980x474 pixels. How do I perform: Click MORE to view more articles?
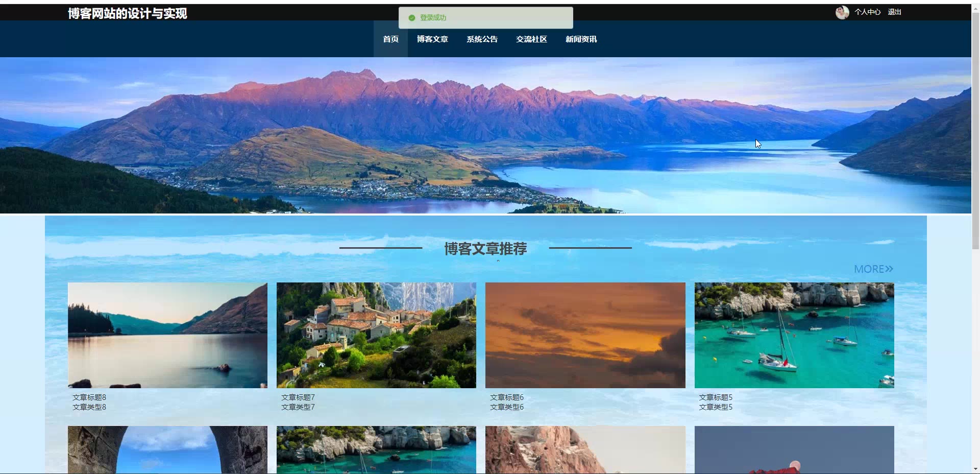tap(873, 269)
